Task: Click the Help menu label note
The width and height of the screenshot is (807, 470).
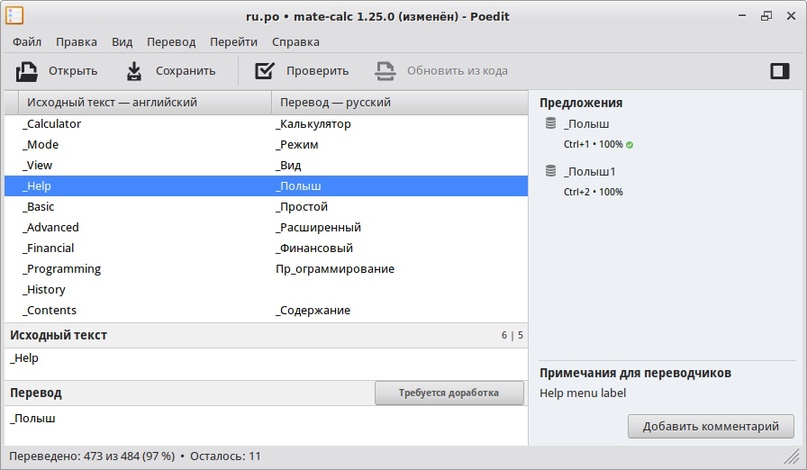Action: pos(583,393)
